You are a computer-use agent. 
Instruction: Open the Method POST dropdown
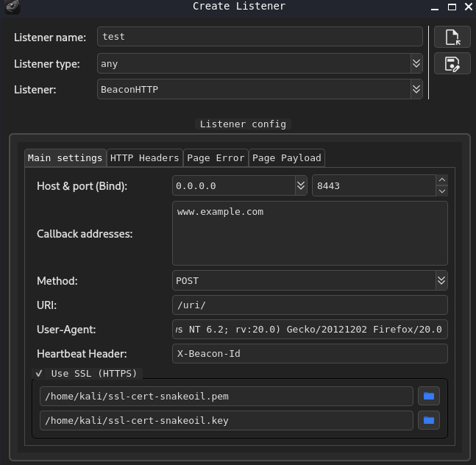pyautogui.click(x=441, y=280)
